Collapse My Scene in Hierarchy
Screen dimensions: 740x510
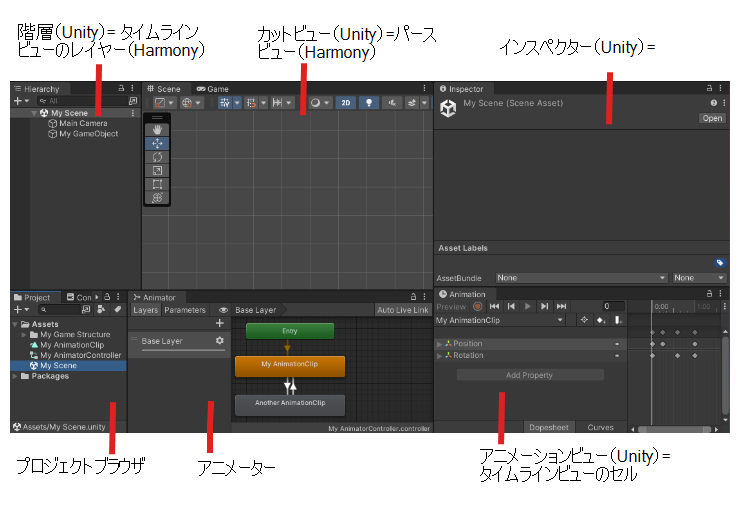coord(34,113)
